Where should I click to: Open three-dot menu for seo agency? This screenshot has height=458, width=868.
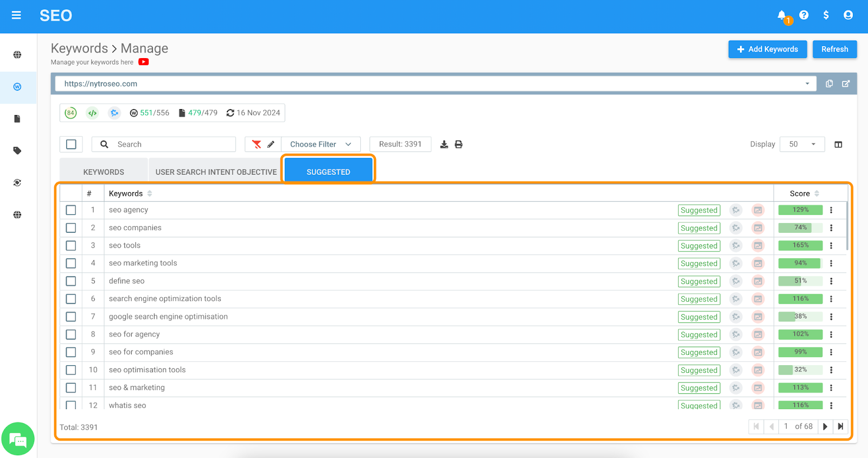(831, 210)
